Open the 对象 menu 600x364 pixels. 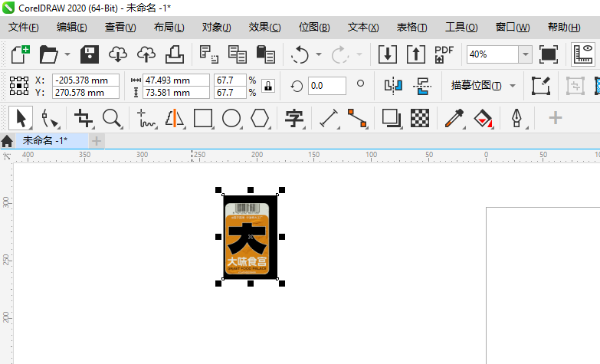pos(216,27)
